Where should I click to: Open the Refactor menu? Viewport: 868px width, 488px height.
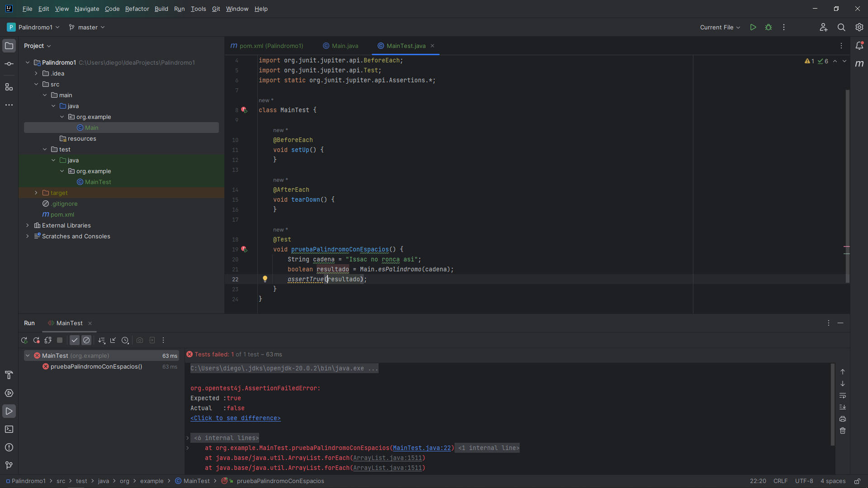(137, 9)
